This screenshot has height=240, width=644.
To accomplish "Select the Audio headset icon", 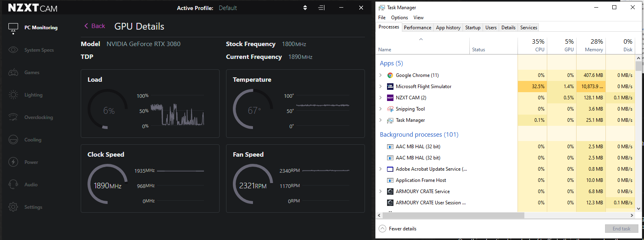I will pos(13,184).
